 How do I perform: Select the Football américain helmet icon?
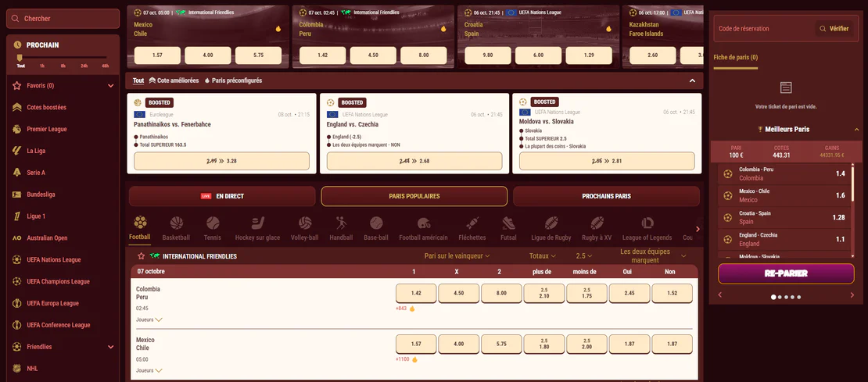pos(424,223)
